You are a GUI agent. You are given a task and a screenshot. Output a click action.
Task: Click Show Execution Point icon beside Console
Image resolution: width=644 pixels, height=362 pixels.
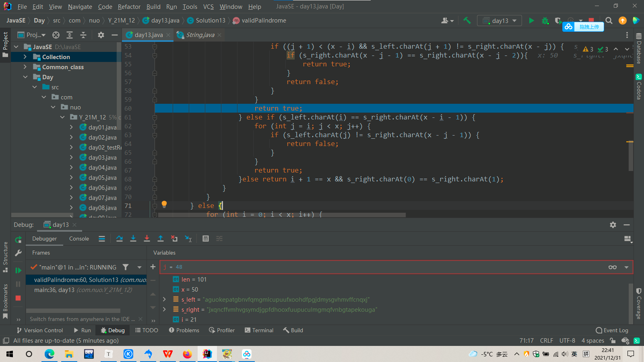pyautogui.click(x=102, y=239)
